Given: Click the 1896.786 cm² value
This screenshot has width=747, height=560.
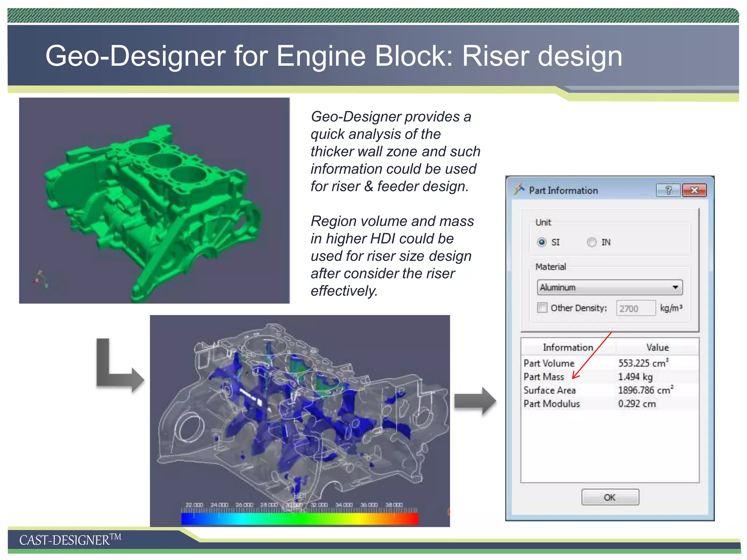Looking at the screenshot, I should click(646, 390).
